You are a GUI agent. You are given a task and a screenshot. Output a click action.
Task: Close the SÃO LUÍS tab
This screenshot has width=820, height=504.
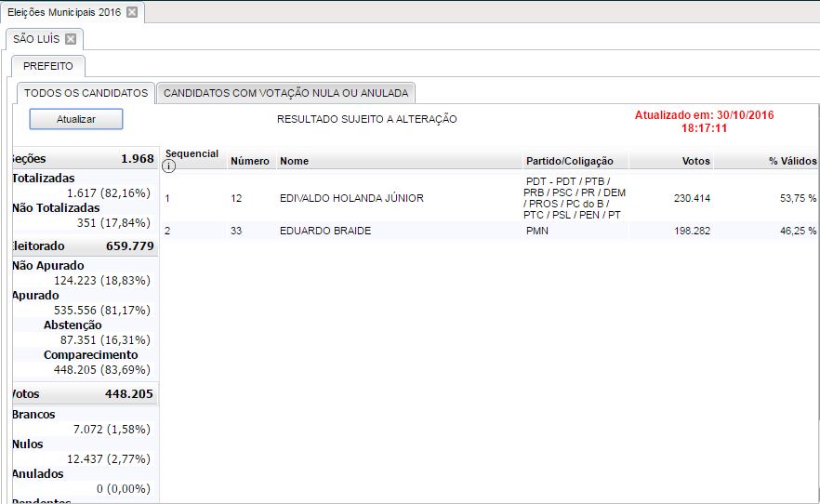pos(71,39)
